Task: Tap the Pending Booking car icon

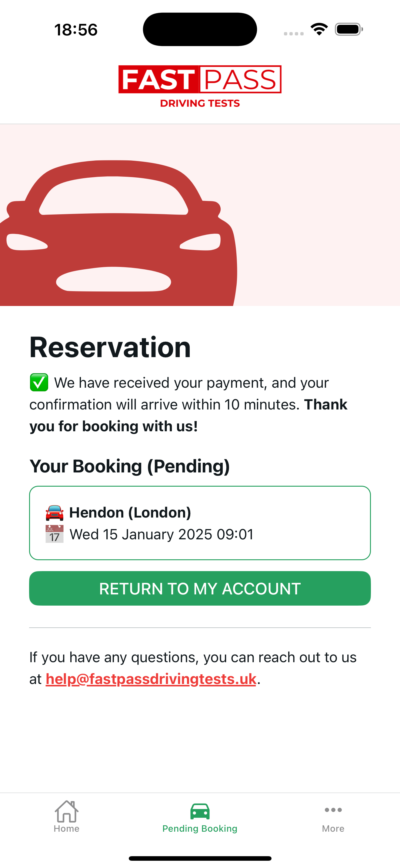Action: [200, 811]
